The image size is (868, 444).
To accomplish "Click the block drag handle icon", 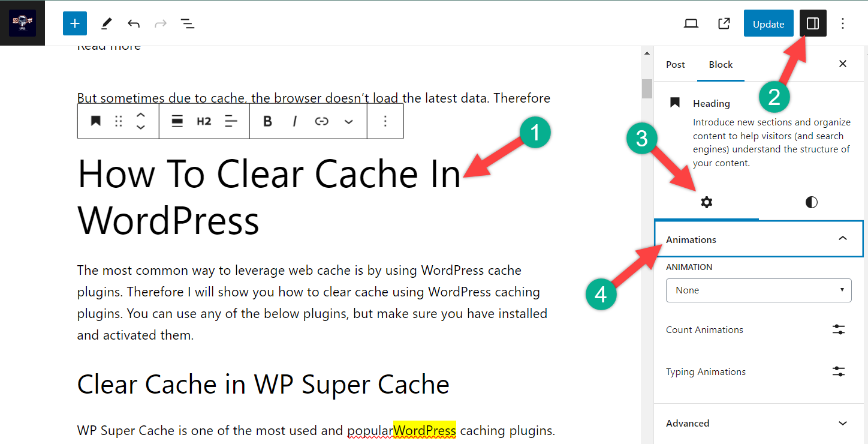I will 118,121.
